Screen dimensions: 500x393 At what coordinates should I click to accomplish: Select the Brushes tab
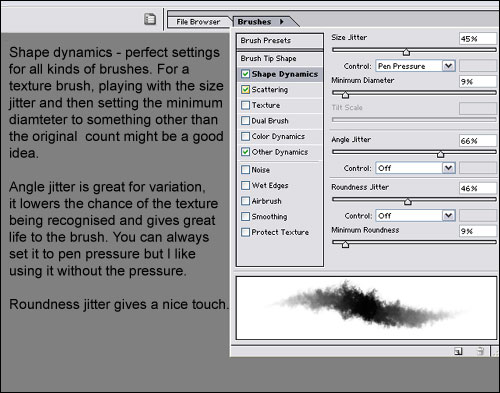click(x=254, y=22)
